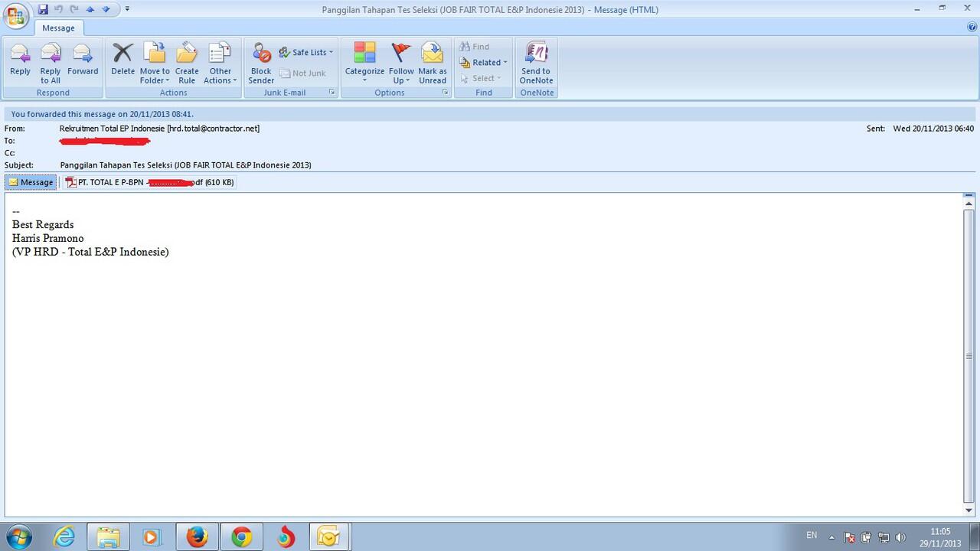980x551 pixels.
Task: Send the message to OneNote
Action: coord(536,62)
